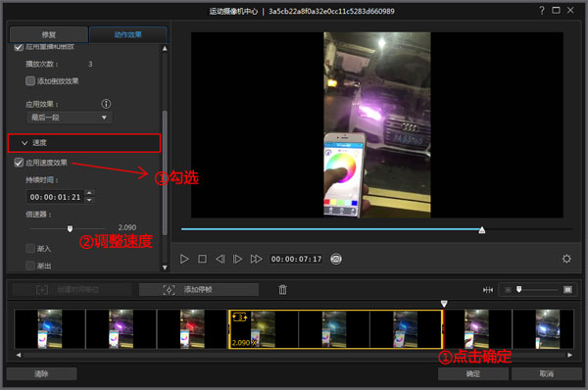Click the preview seek bar handle
Screen dimensions: 588x390
tap(482, 230)
